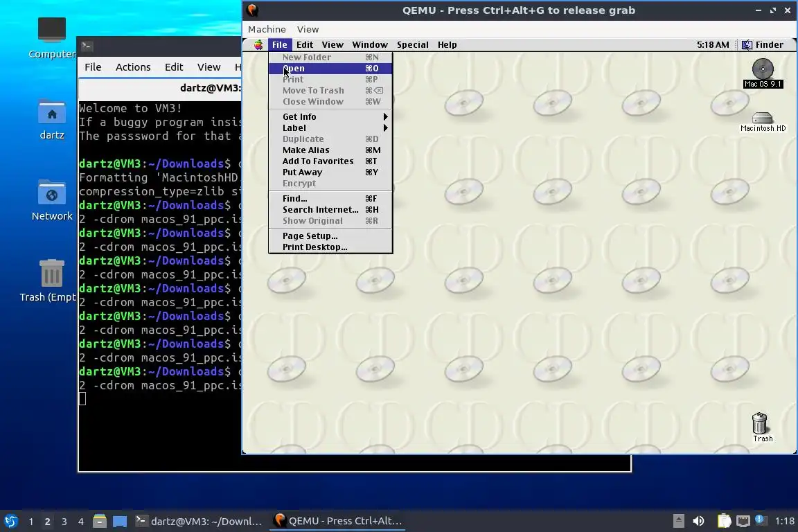Choose Add To Favorites
This screenshot has width=798, height=532.
click(330, 161)
